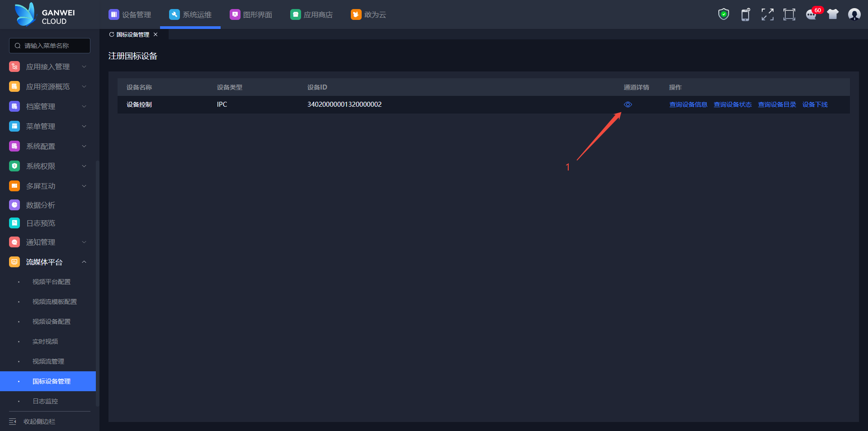Viewport: 868px width, 431px height.
Task: Click the 设备管理 icon in top navigation
Action: [x=114, y=14]
